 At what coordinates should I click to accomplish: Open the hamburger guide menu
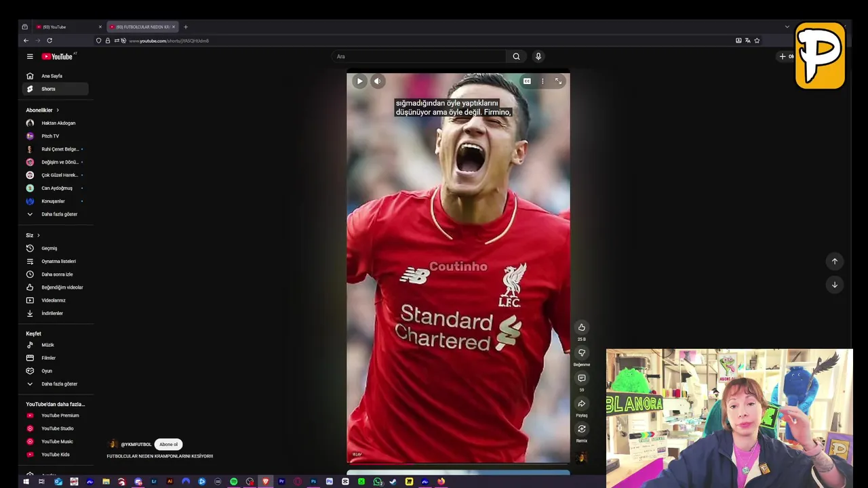pos(30,56)
